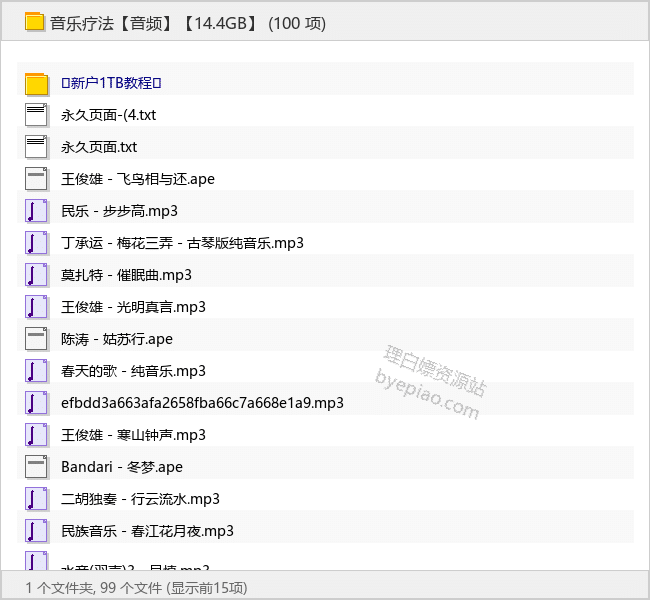Click music icon for 民乐 - 步步高.mp3
The height and width of the screenshot is (600, 650).
point(36,211)
